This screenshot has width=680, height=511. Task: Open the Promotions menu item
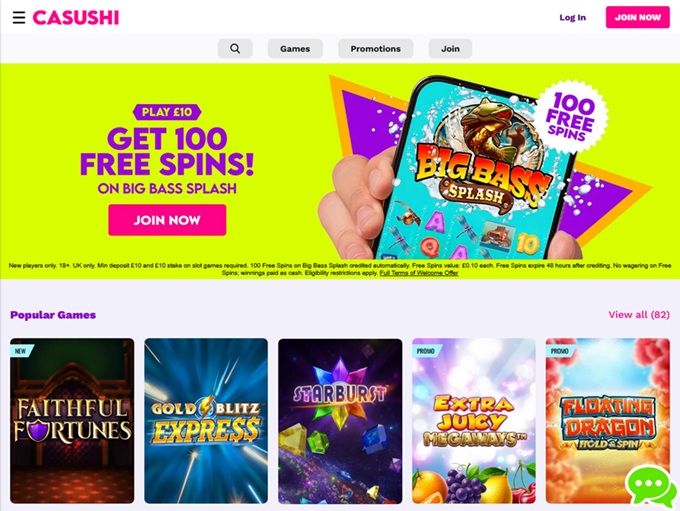376,49
